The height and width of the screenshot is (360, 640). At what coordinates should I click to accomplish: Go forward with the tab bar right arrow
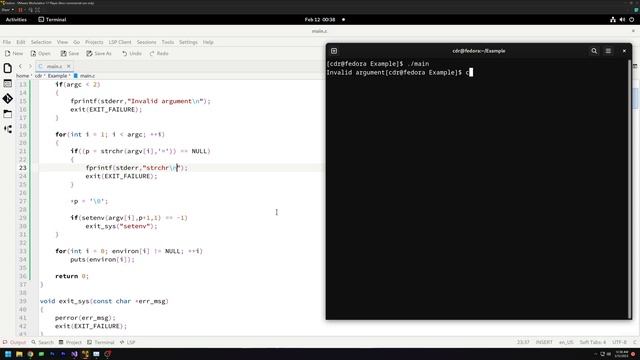tap(30, 66)
